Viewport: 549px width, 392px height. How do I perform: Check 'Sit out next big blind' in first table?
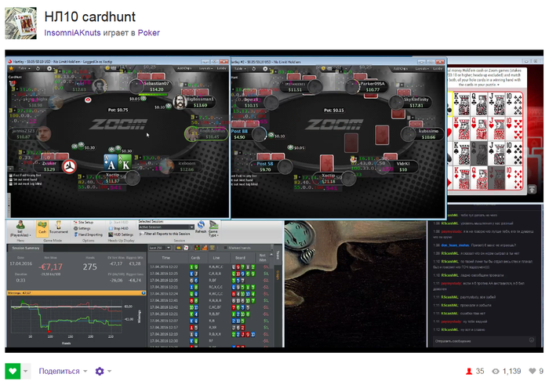10,183
